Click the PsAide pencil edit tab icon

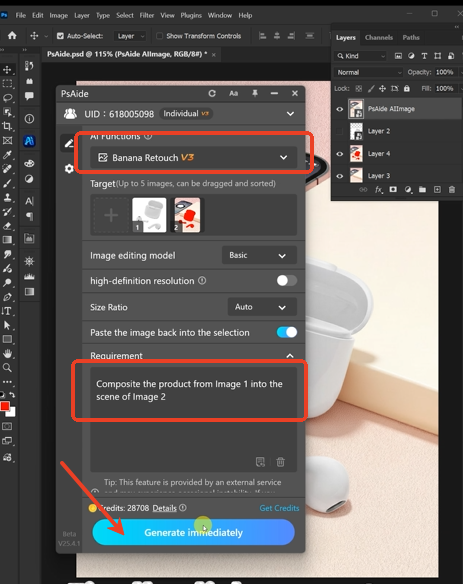[x=69, y=143]
